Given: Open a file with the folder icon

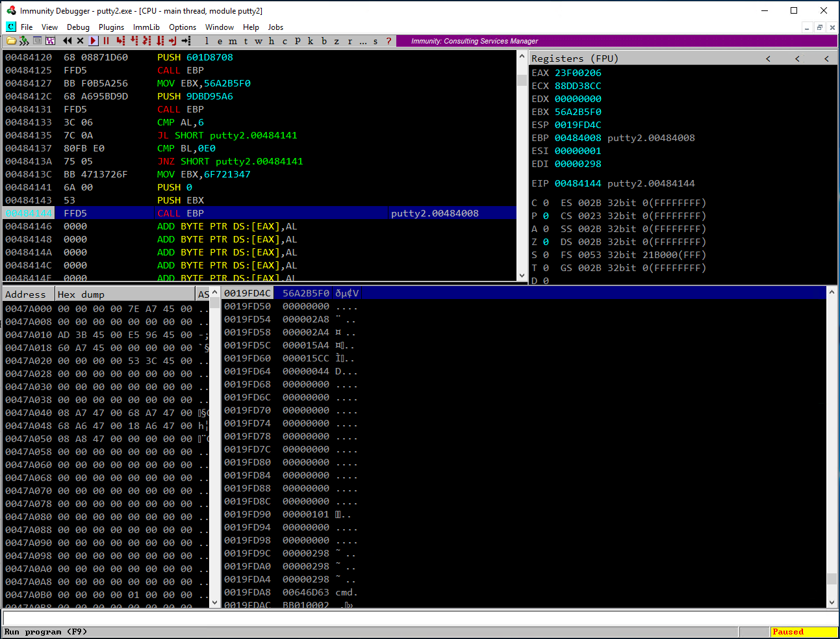Looking at the screenshot, I should 11,41.
